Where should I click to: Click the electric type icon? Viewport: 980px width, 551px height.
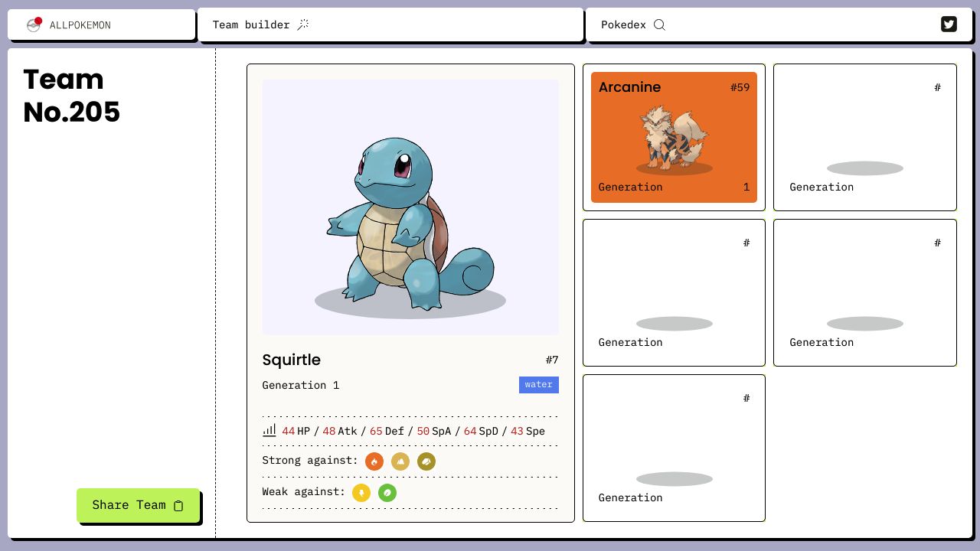[361, 493]
